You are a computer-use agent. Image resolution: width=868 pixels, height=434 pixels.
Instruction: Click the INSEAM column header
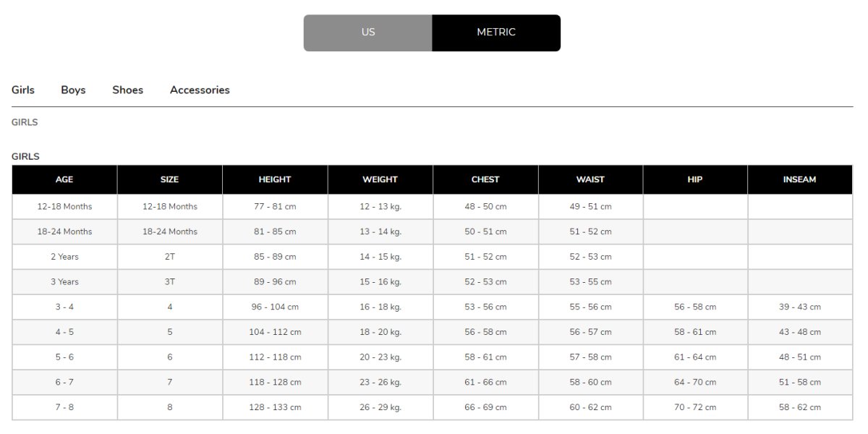[800, 179]
